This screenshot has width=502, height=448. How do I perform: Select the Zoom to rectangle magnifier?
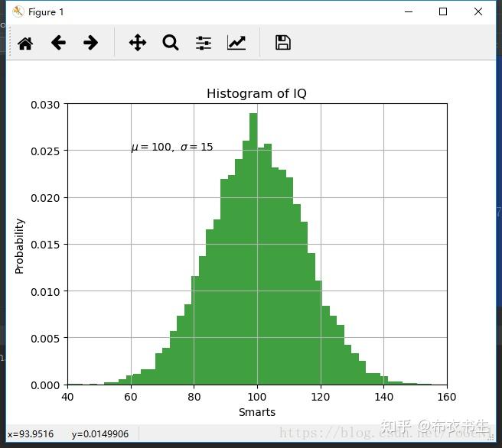point(171,43)
